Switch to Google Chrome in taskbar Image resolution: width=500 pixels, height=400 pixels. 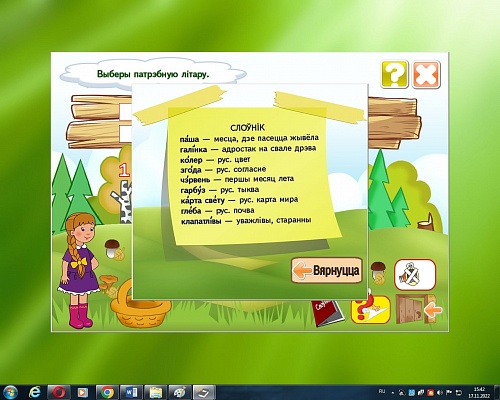pyautogui.click(x=107, y=392)
